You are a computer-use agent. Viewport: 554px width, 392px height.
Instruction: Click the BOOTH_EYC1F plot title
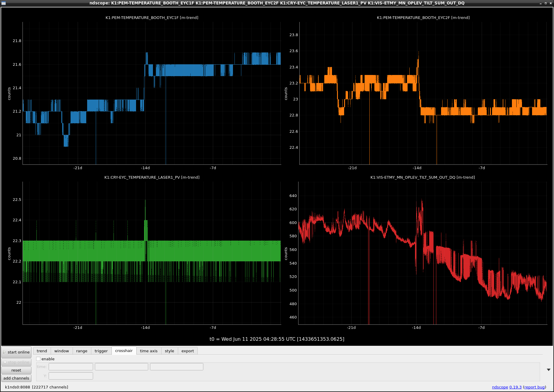[152, 17]
